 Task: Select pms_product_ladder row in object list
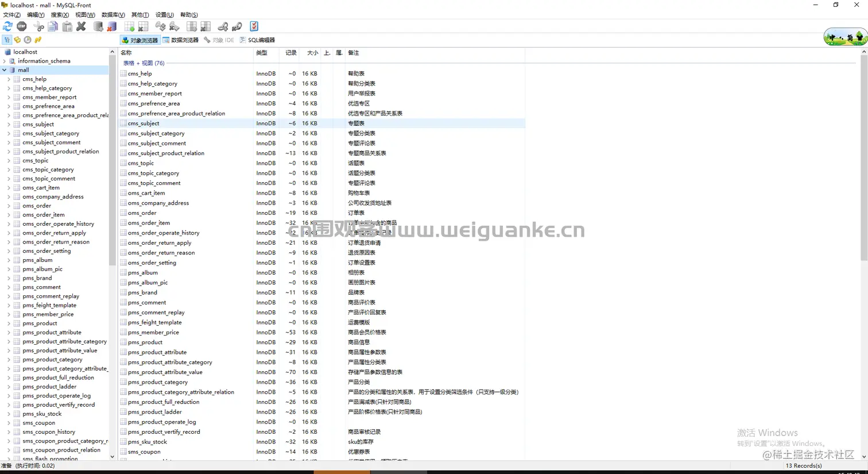coord(322,412)
